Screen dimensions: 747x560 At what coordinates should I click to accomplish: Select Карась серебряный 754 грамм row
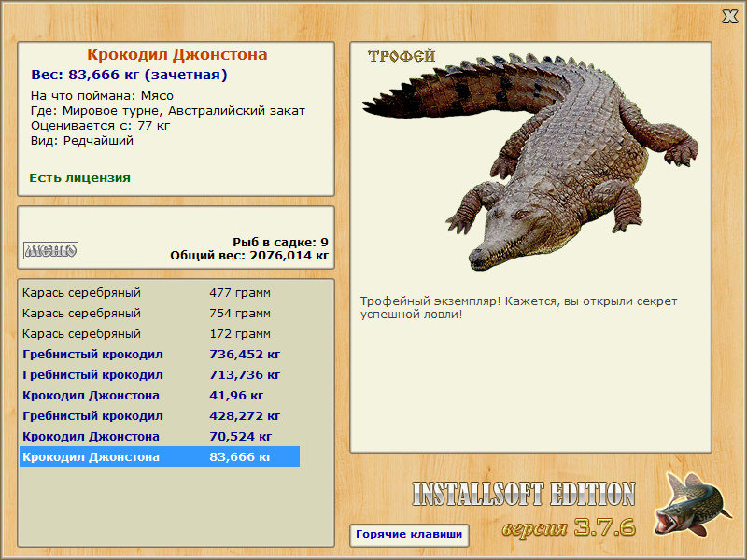[x=160, y=313]
